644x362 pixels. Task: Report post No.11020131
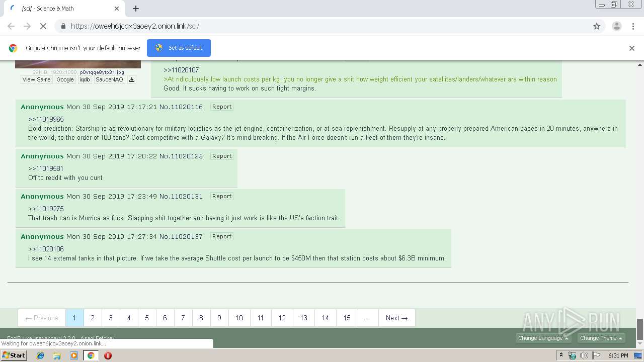222,196
